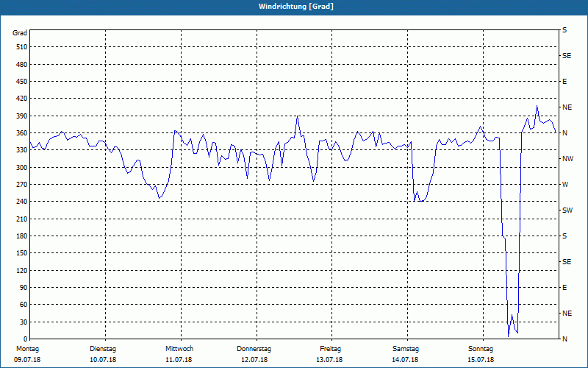Click the 'Montag' day label
This screenshot has width=588, height=368.
point(27,349)
